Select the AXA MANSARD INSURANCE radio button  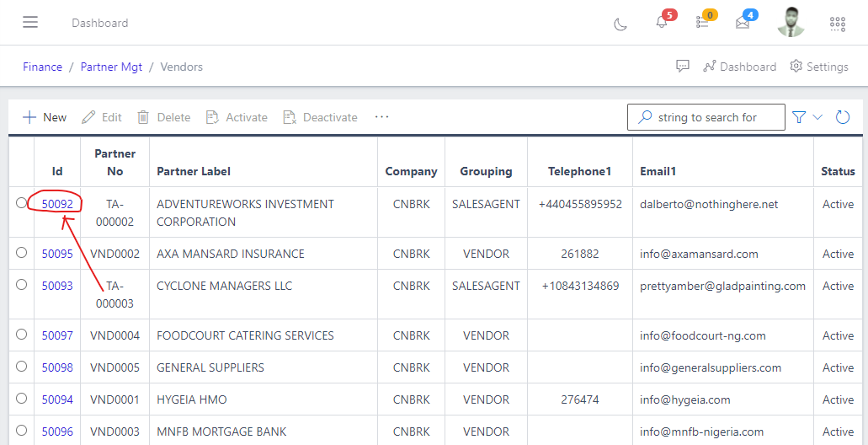coord(22,253)
